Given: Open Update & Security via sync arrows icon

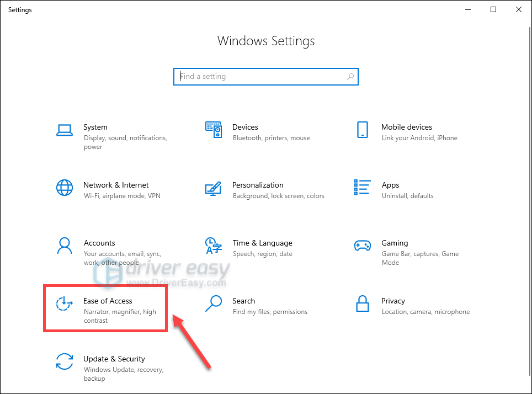Looking at the screenshot, I should click(65, 361).
